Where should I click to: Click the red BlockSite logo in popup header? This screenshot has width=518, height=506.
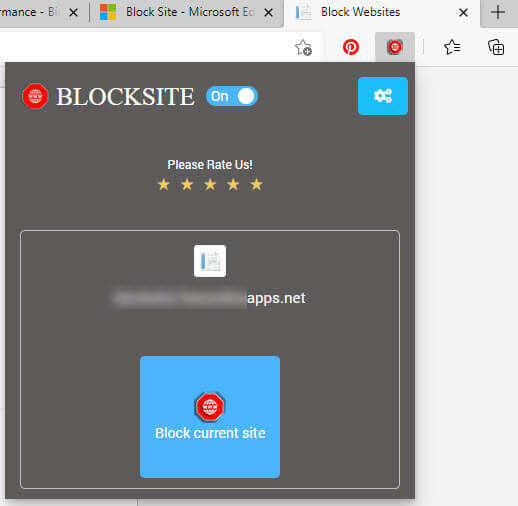coord(35,96)
